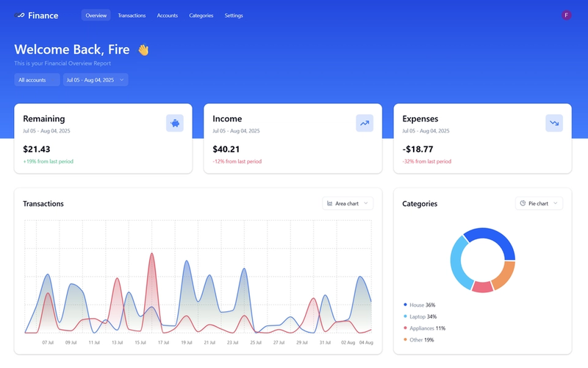Open the Pie chart type dropdown
The width and height of the screenshot is (588, 368).
click(x=539, y=204)
